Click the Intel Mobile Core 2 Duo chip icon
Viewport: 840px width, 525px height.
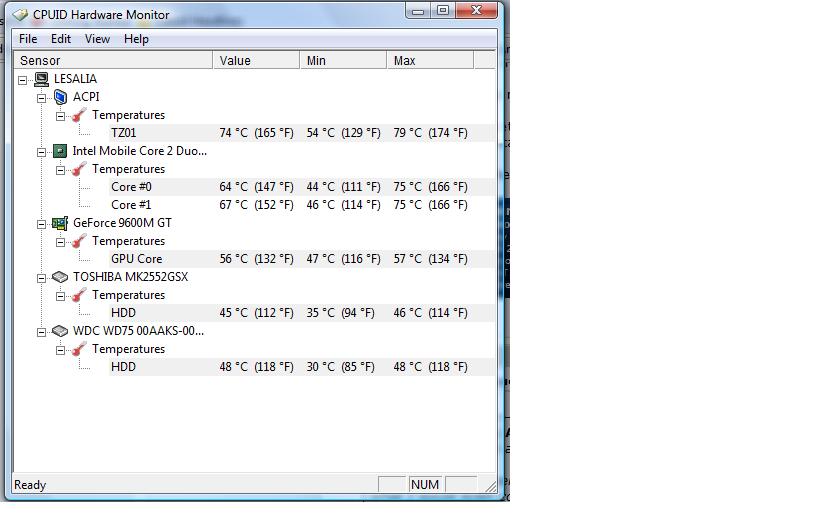click(x=60, y=151)
